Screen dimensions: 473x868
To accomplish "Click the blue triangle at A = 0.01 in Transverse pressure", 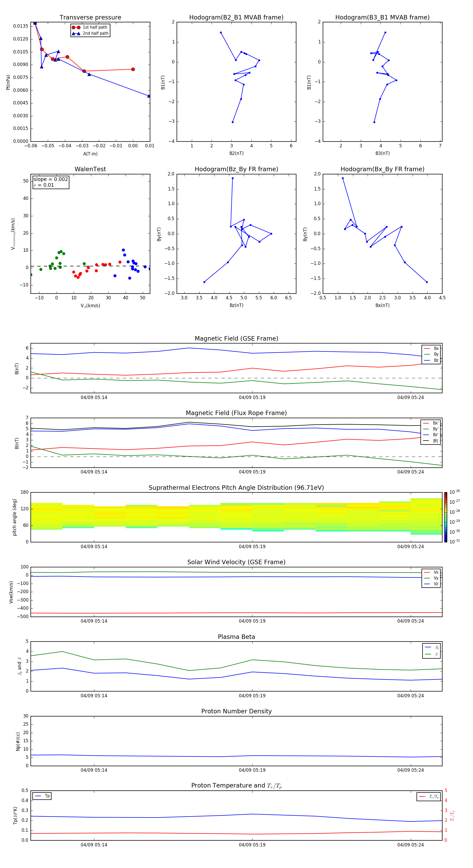I will click(149, 96).
